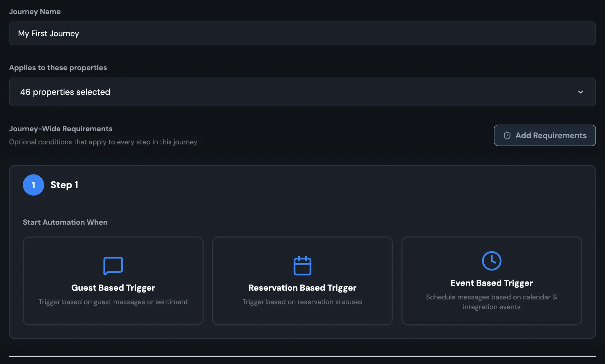The height and width of the screenshot is (364, 605).
Task: Choose Reservation Based Trigger for Step 1
Action: pos(302,281)
